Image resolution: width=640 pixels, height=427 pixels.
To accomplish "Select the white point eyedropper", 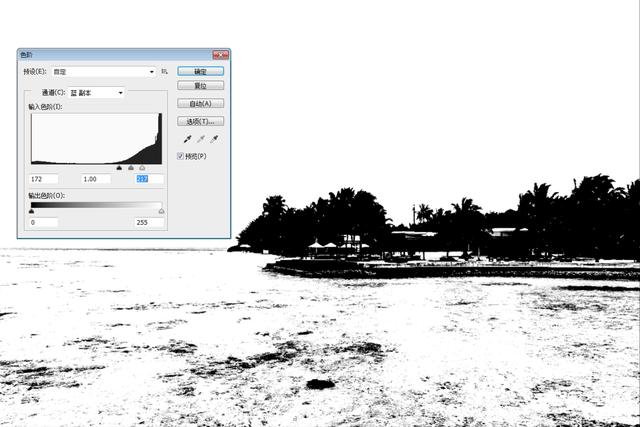I will [x=214, y=139].
